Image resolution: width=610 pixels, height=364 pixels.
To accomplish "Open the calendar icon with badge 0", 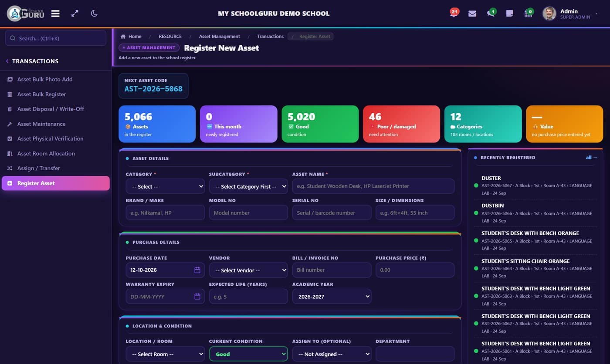I will tap(529, 13).
